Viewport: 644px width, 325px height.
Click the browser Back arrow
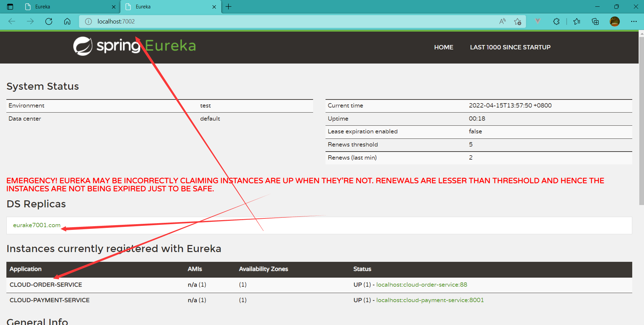(12, 22)
